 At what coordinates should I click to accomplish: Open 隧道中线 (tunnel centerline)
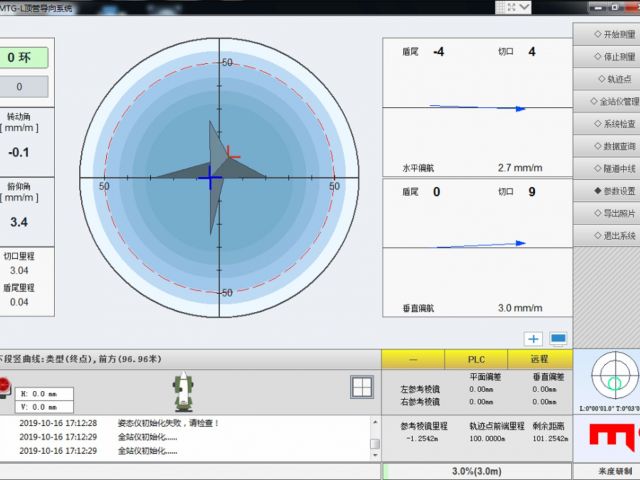coord(607,168)
